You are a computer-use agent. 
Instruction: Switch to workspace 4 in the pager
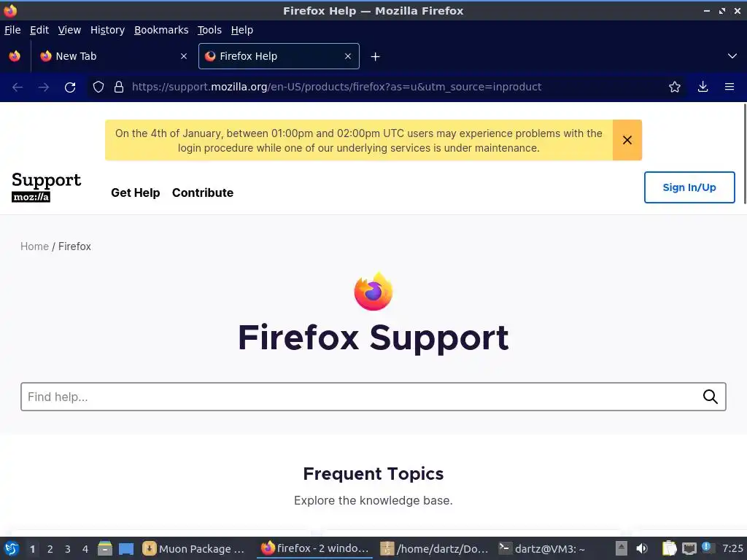(x=85, y=549)
